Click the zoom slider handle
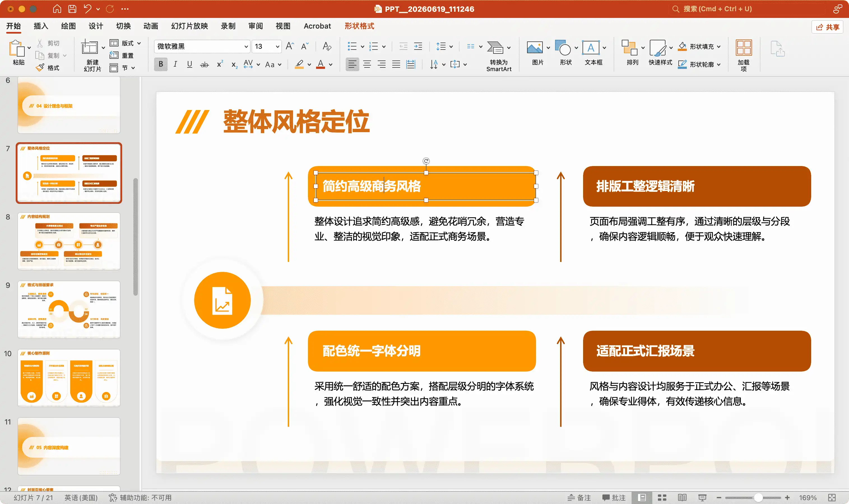This screenshot has width=849, height=504. [758, 498]
